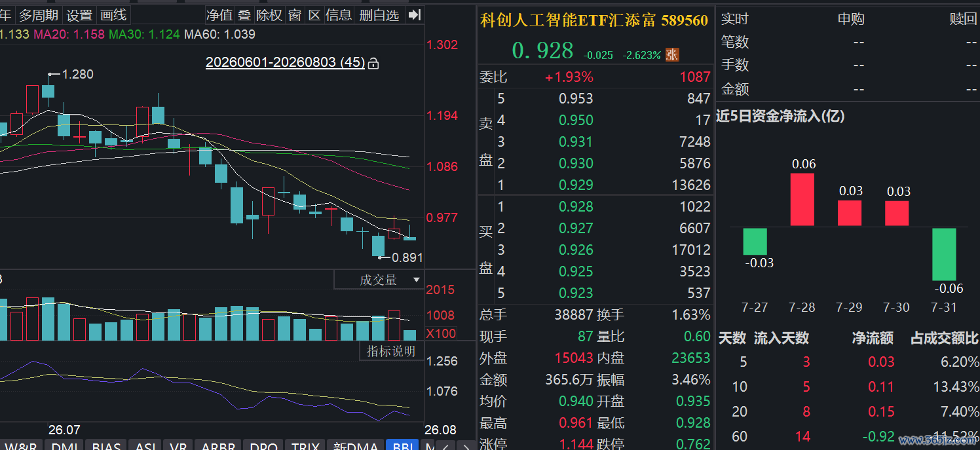Select the 画线 drawing tool
980x450 pixels.
113,15
